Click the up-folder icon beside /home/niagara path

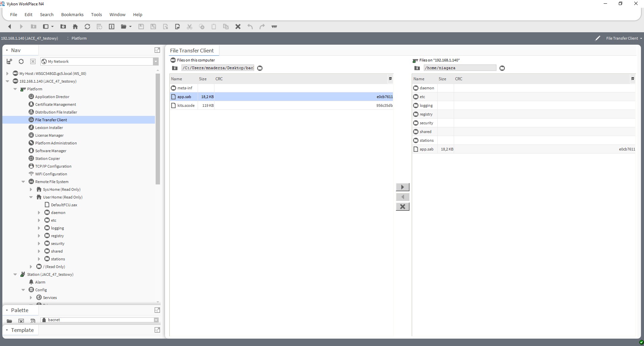(x=417, y=68)
